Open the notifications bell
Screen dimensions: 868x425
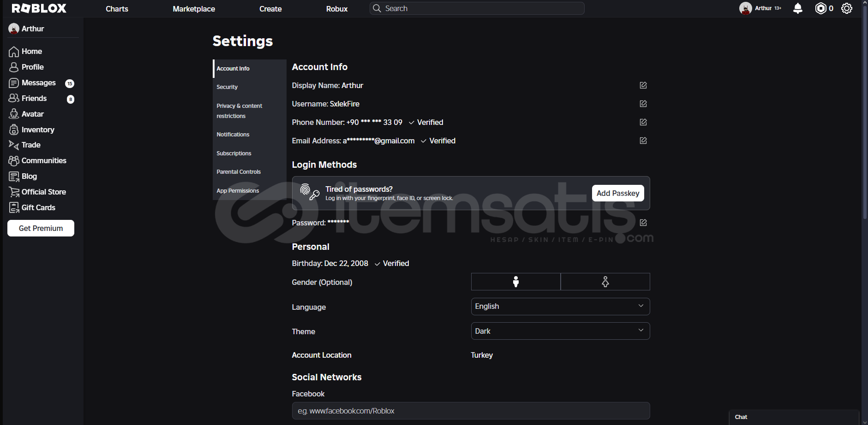[x=797, y=8]
